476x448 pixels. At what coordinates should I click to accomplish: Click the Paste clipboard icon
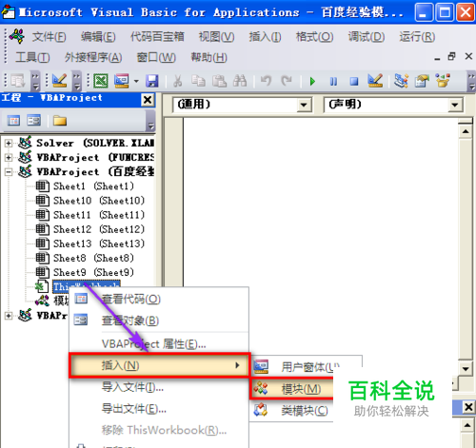click(x=219, y=81)
